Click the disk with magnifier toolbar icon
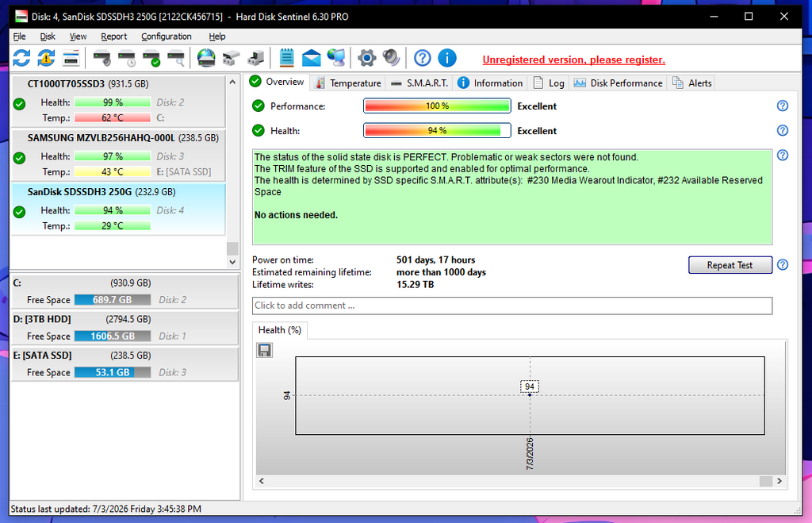The width and height of the screenshot is (812, 523). [176, 58]
